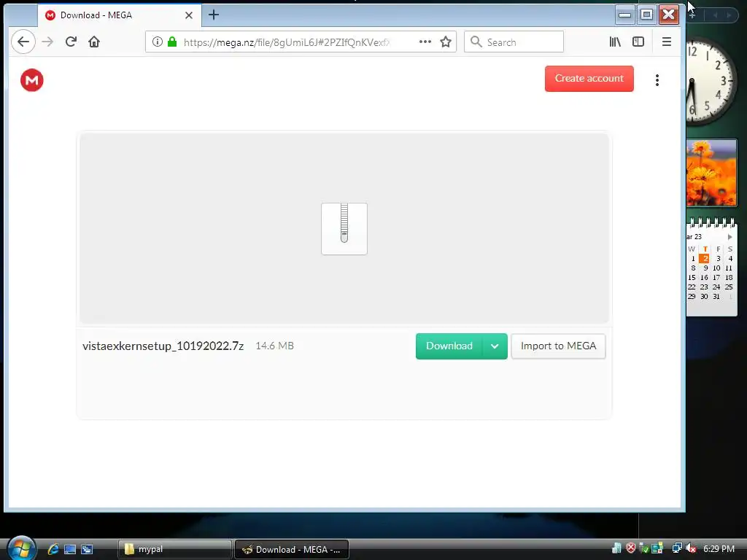Open MEGA vertical three-dot options menu
The height and width of the screenshot is (560, 747).
pyautogui.click(x=657, y=80)
